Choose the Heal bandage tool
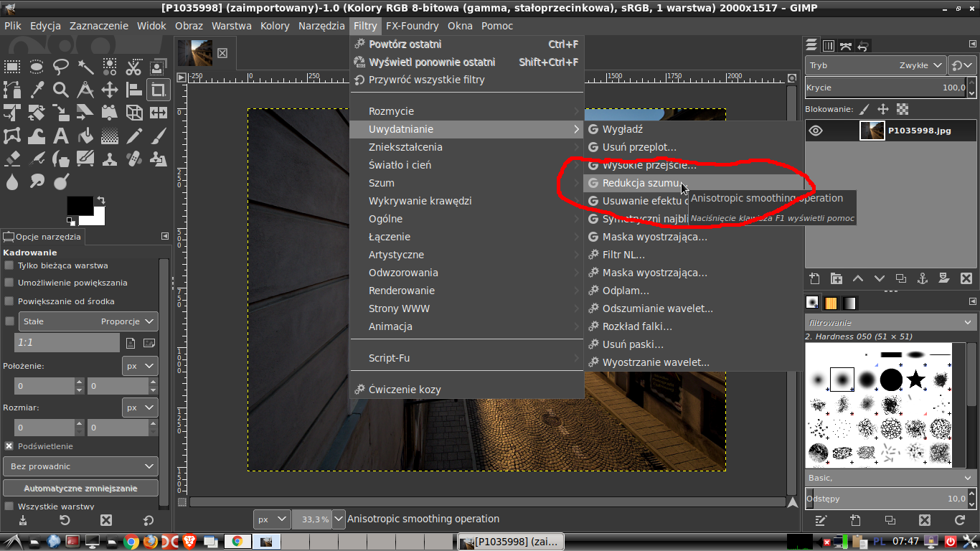 [134, 158]
